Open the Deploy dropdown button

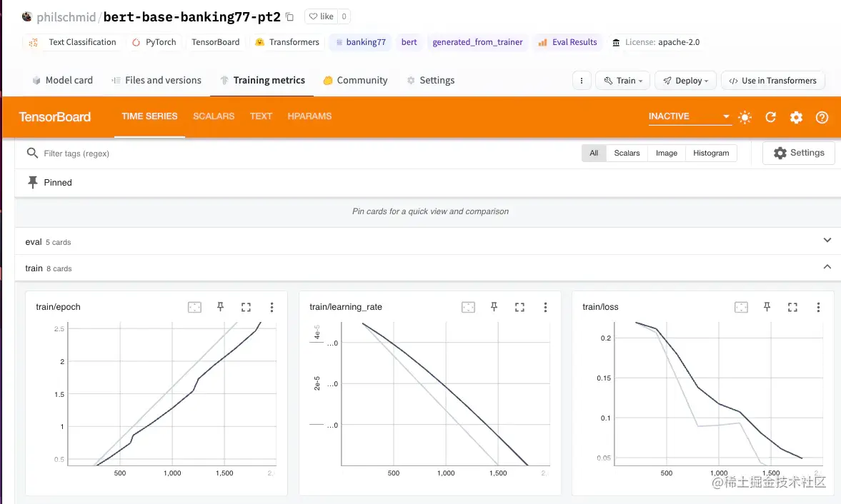pos(685,80)
